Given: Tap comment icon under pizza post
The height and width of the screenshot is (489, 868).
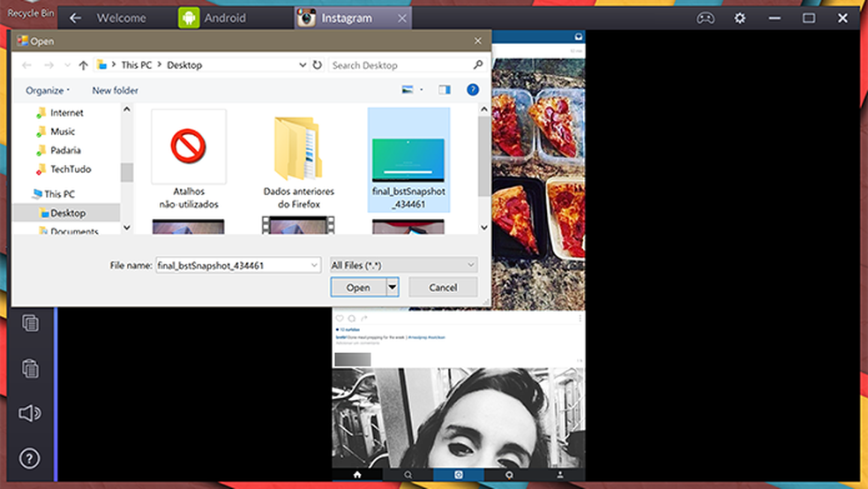Looking at the screenshot, I should [x=351, y=319].
